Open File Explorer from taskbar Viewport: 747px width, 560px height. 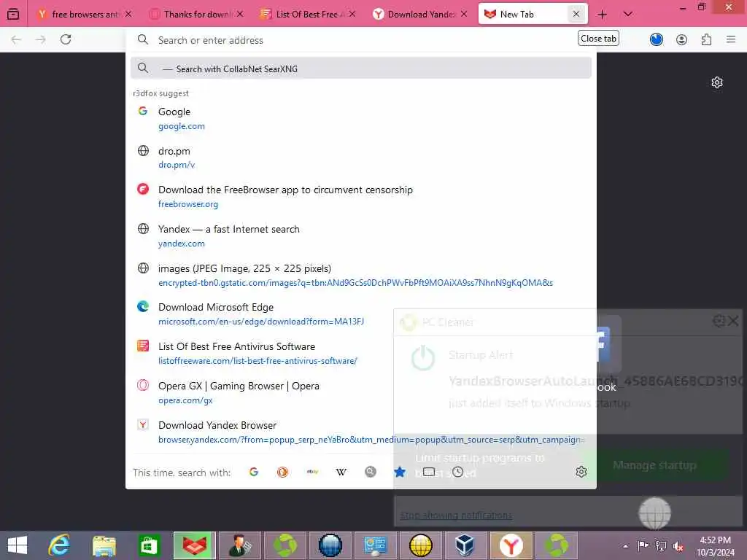point(104,545)
